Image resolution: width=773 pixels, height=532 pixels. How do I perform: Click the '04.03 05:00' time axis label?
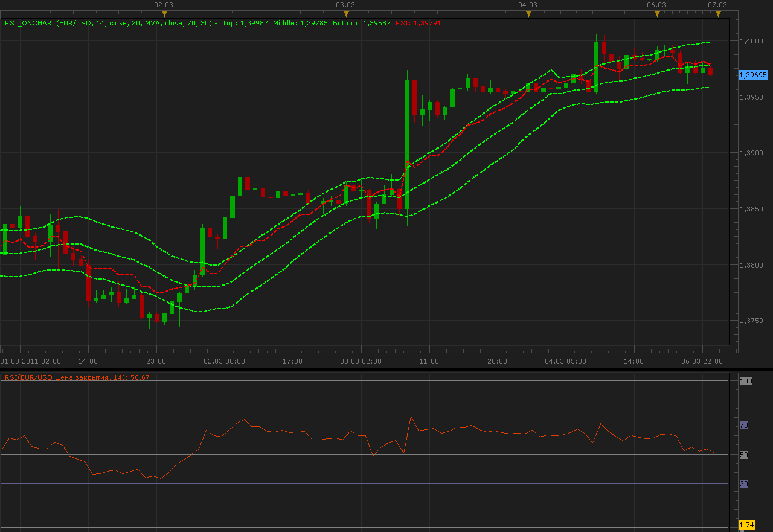click(565, 361)
